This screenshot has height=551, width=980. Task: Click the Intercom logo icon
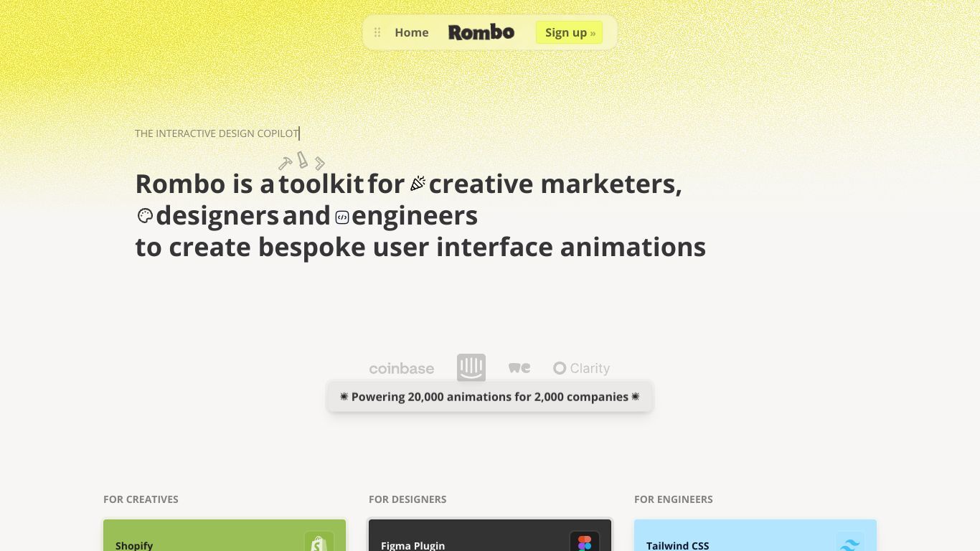coord(471,367)
